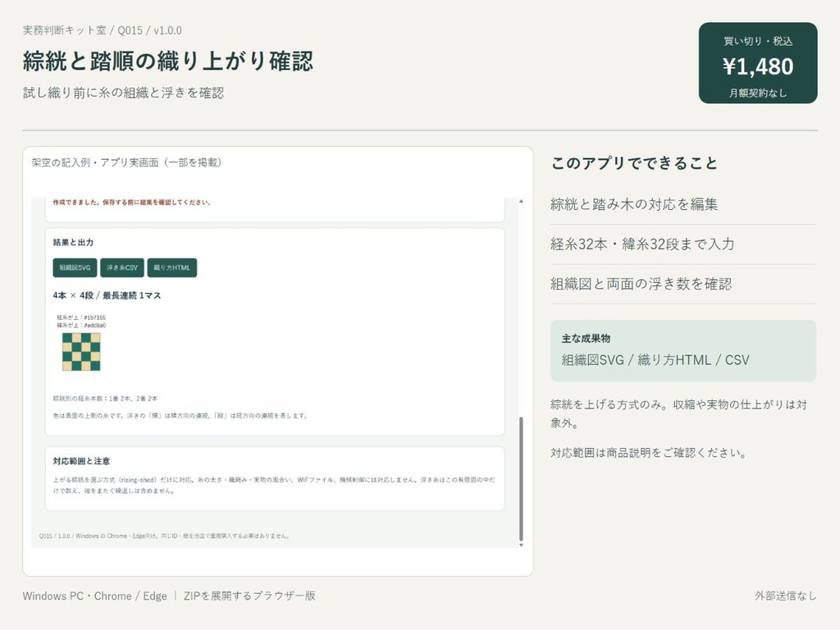
Task: Click the 織り方HTML export button
Action: pos(172,268)
